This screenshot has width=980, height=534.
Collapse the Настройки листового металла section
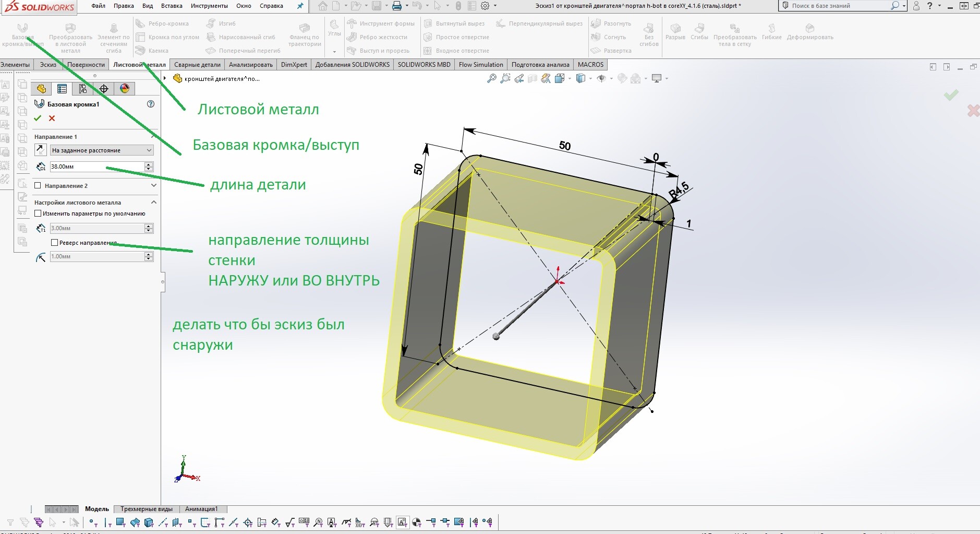(x=153, y=202)
